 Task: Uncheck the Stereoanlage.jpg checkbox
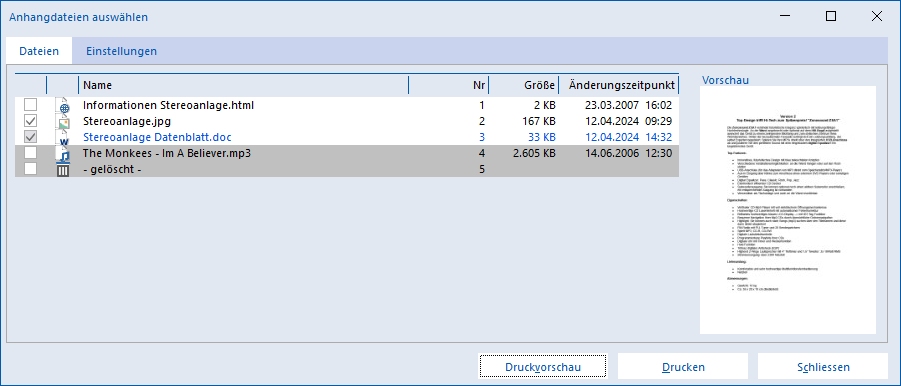coord(30,121)
